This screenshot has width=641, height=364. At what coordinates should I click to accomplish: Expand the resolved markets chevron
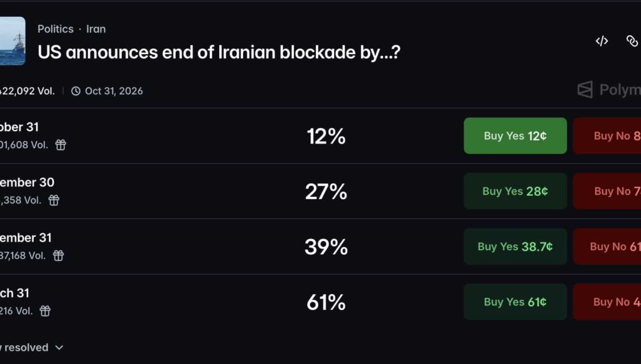(59, 348)
